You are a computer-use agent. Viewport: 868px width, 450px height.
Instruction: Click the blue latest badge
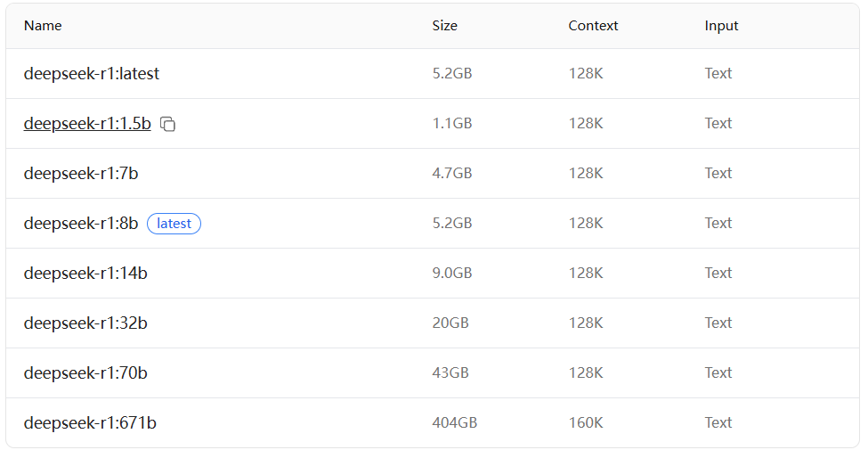coord(174,224)
